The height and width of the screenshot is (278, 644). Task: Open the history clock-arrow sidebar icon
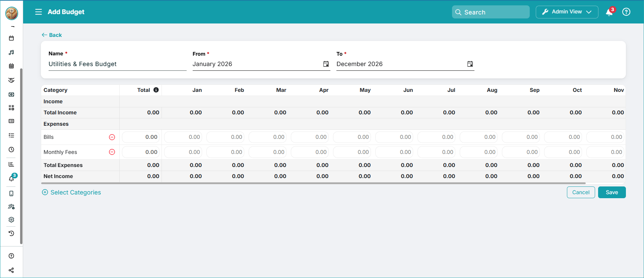11,233
